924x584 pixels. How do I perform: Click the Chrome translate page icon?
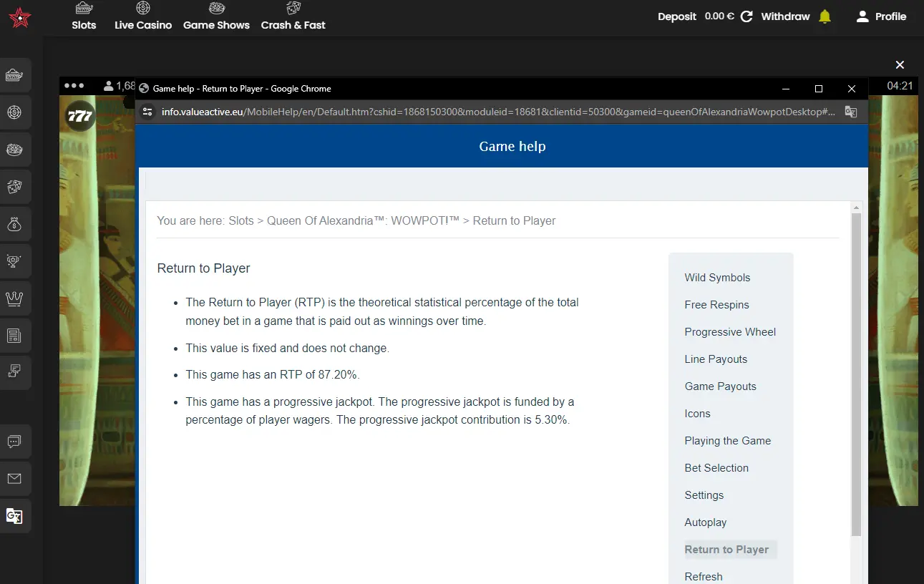[x=851, y=112]
